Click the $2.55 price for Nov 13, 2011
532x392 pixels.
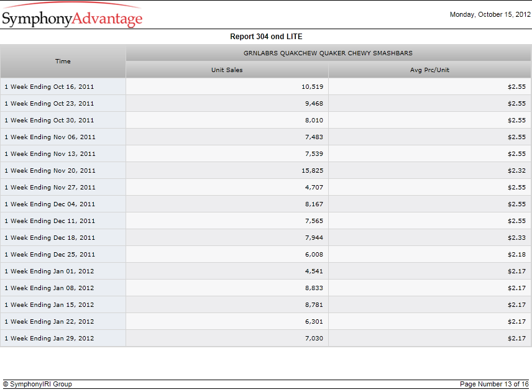pyautogui.click(x=516, y=154)
